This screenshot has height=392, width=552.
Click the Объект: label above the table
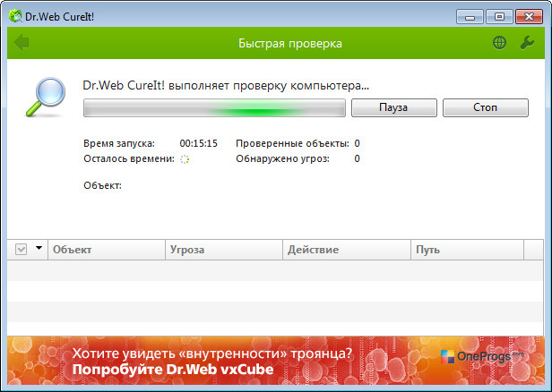(x=102, y=185)
